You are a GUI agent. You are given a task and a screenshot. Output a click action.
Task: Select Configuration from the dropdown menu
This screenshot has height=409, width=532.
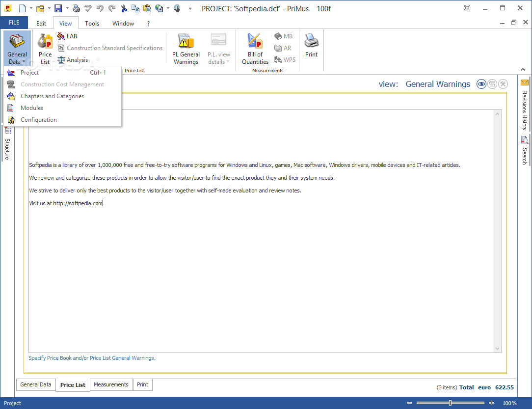62,120
